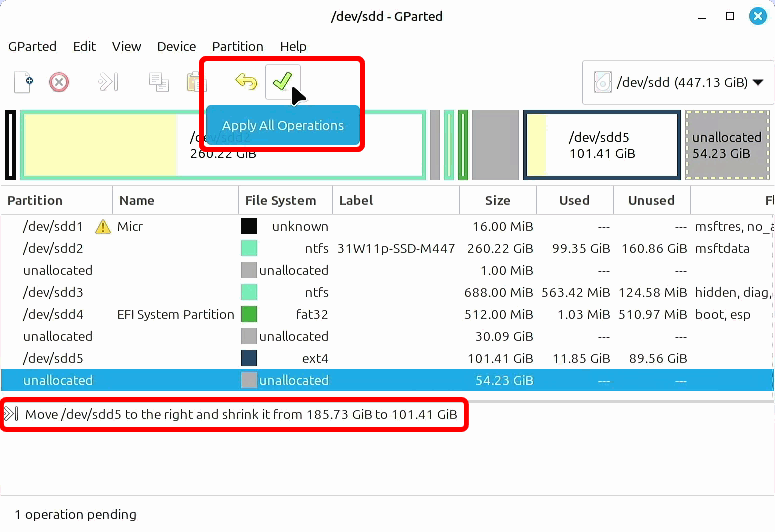Viewport: 775px width, 532px height.
Task: Click the ext4 color swatch for /dev/sdd5
Action: tap(249, 359)
